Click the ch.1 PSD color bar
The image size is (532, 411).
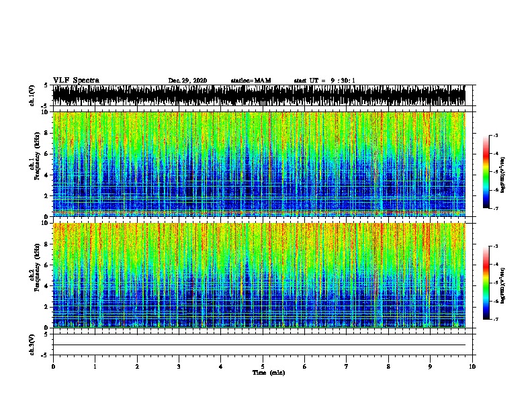(x=486, y=172)
